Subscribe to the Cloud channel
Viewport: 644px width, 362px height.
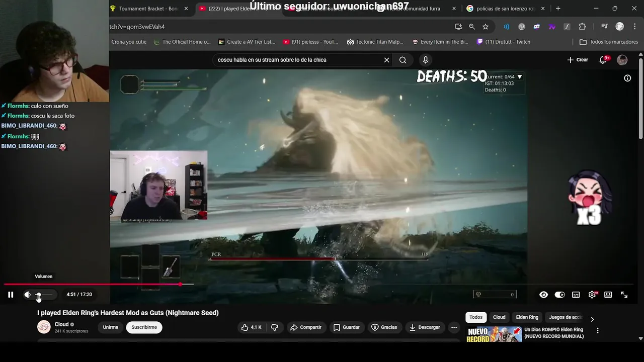tap(144, 327)
